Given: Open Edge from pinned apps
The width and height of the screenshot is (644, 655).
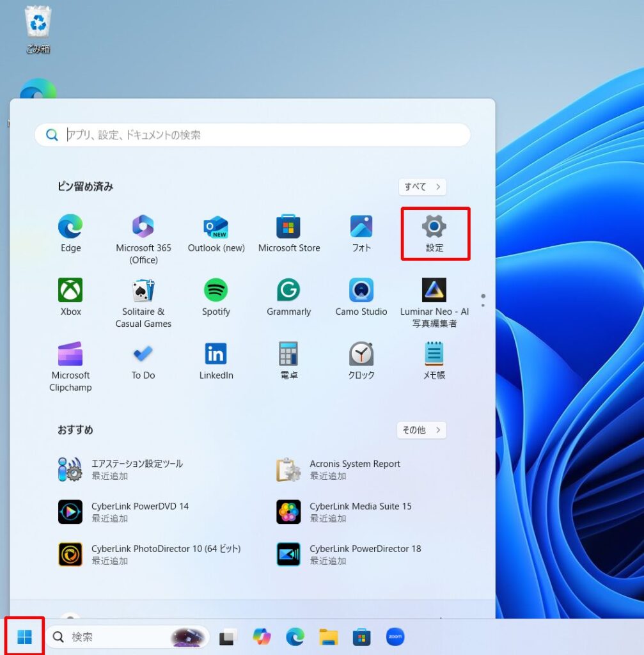Looking at the screenshot, I should coord(70,233).
